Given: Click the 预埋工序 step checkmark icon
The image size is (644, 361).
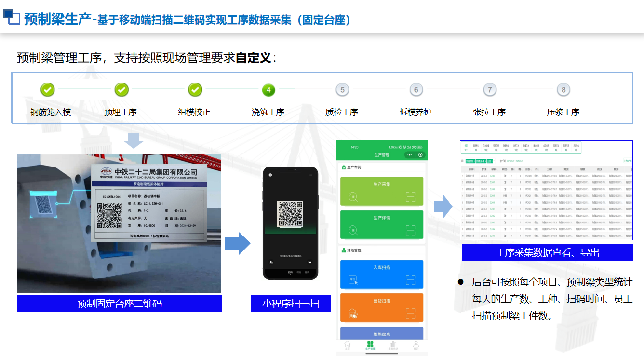Looking at the screenshot, I should [x=121, y=89].
